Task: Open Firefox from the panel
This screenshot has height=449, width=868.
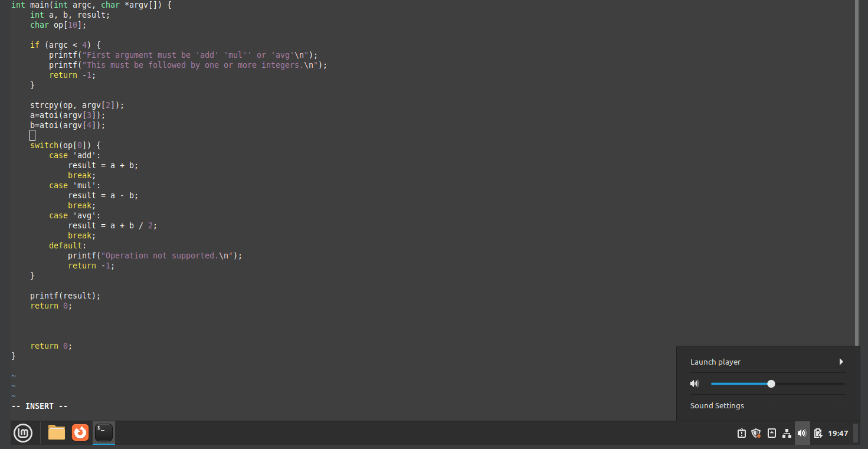Action: point(80,433)
